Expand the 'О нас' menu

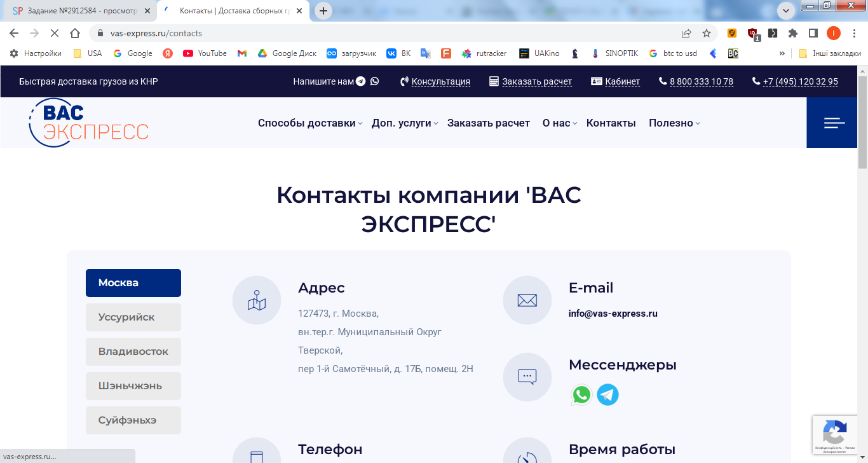click(x=560, y=123)
